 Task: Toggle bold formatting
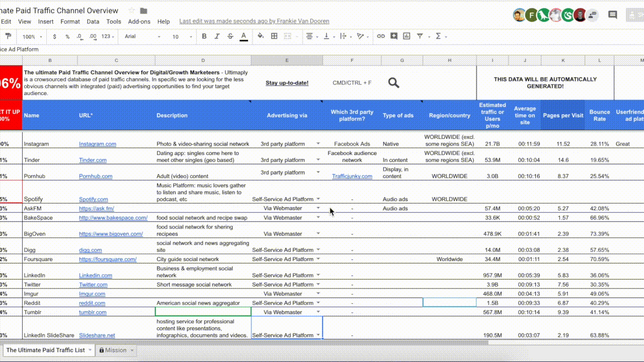coord(204,36)
